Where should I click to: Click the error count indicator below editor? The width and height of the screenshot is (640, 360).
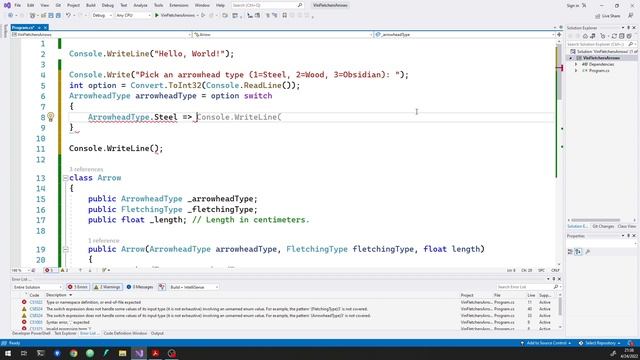point(50,270)
